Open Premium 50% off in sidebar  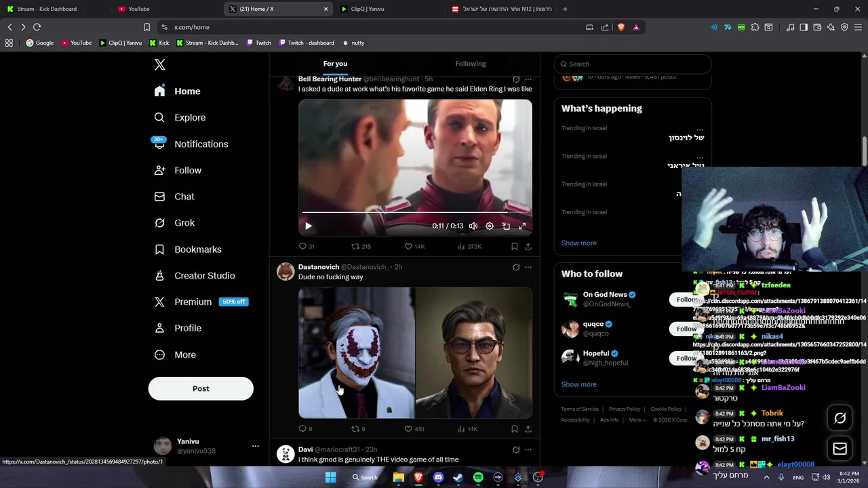(201, 302)
